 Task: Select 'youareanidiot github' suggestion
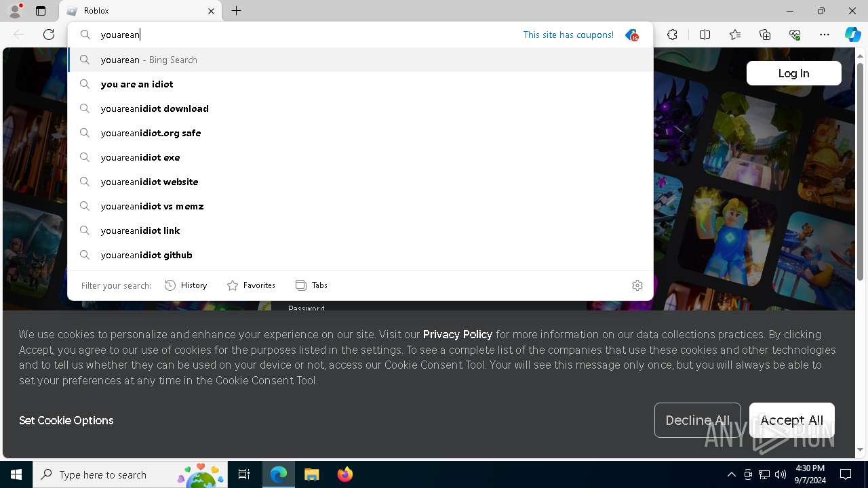click(x=361, y=255)
